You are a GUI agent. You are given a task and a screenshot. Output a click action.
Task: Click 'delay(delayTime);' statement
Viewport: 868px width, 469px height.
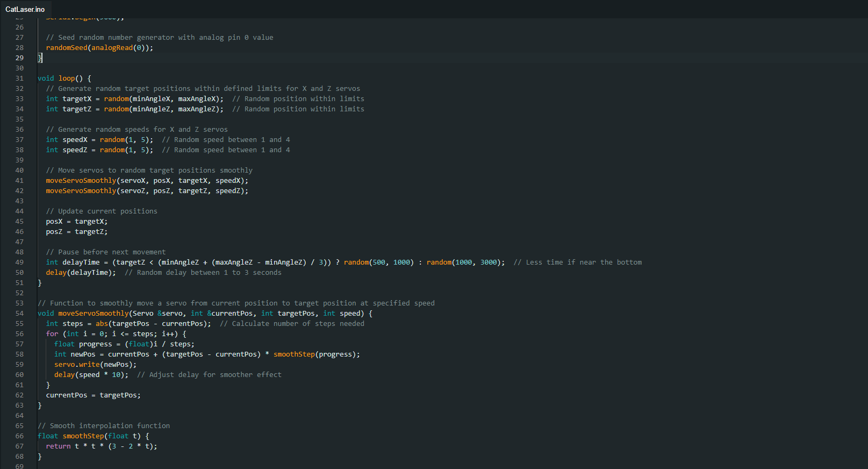81,273
